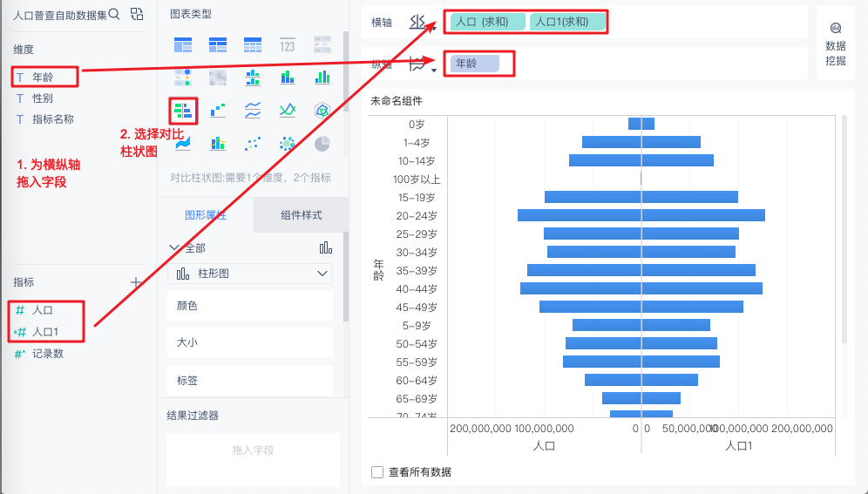Collapse the 全部 section chevron
This screenshot has width=868, height=494.
point(173,247)
